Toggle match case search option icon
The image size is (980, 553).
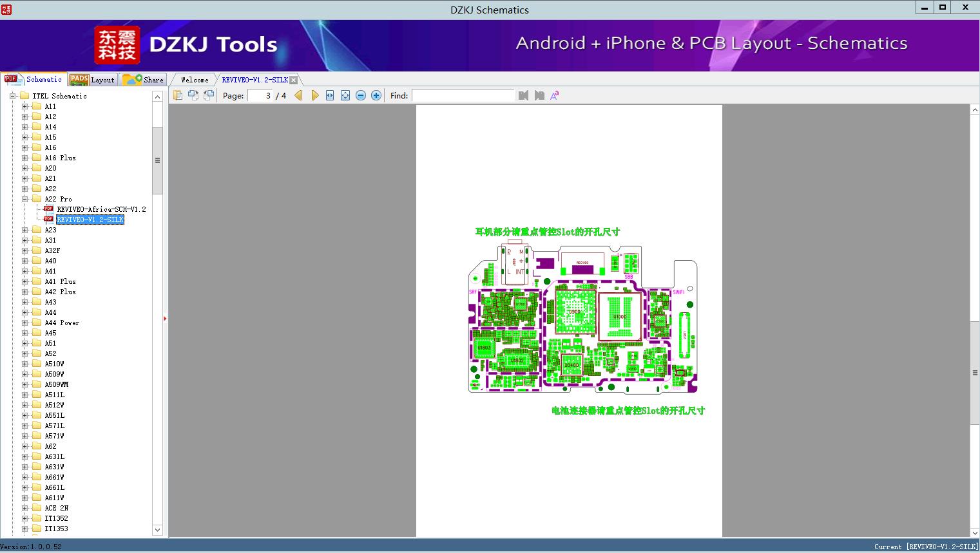(554, 95)
